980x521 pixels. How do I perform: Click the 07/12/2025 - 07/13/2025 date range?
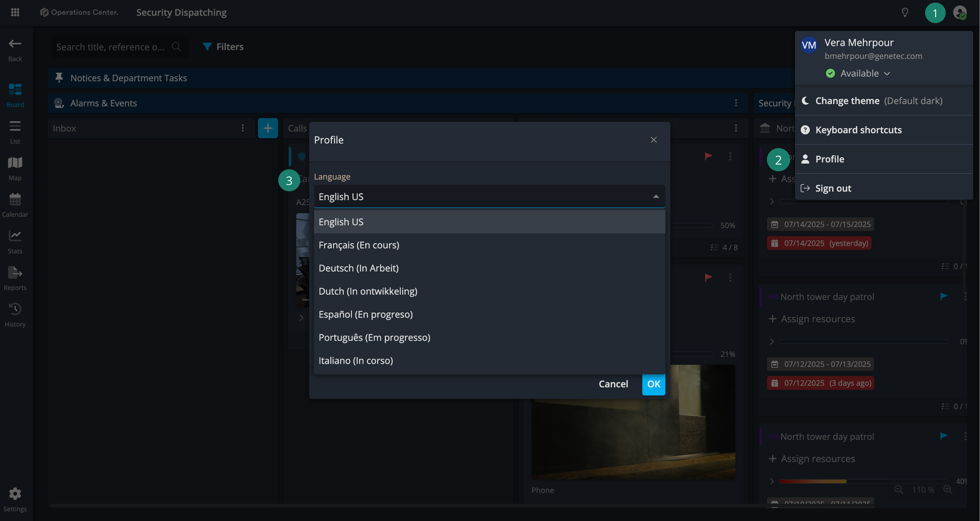820,364
